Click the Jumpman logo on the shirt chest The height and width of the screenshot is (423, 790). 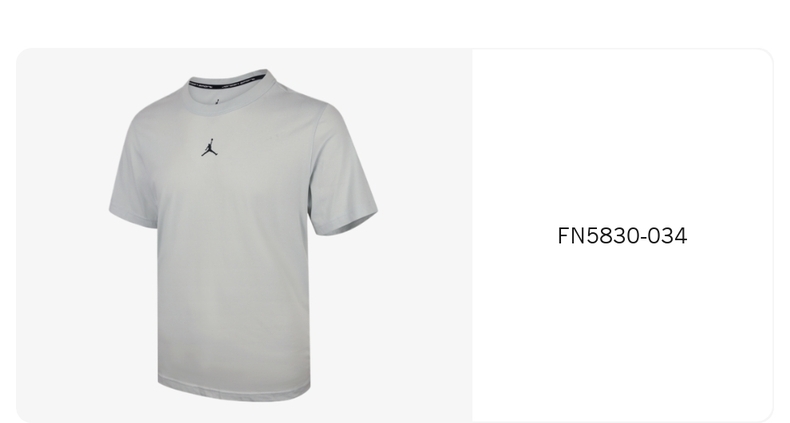pos(210,147)
